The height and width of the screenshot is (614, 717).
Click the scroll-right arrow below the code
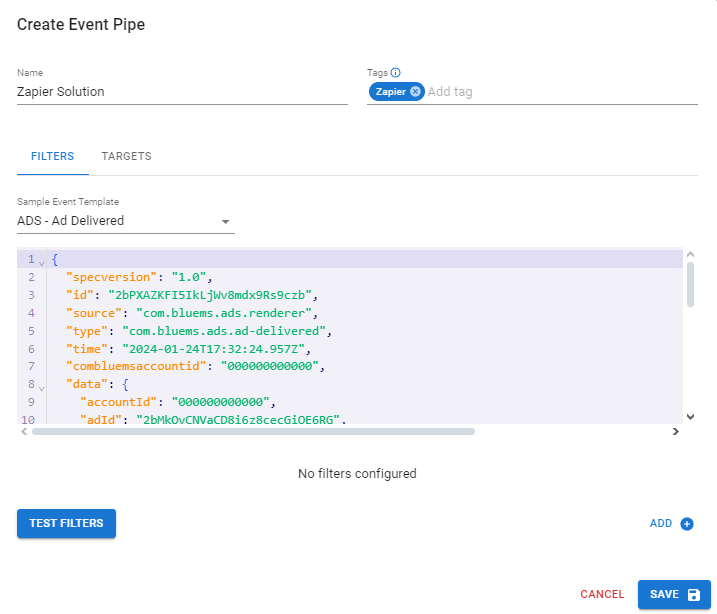(x=675, y=432)
